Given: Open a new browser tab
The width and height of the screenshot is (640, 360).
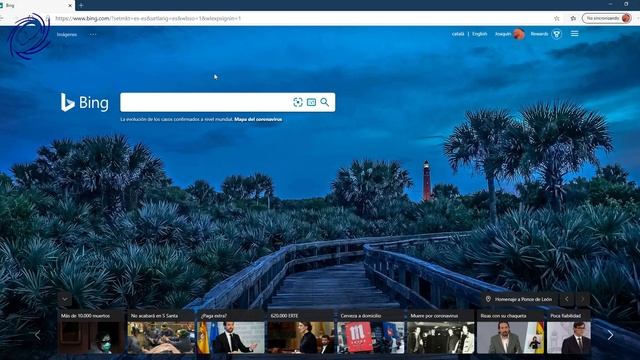Looking at the screenshot, I should click(x=81, y=6).
